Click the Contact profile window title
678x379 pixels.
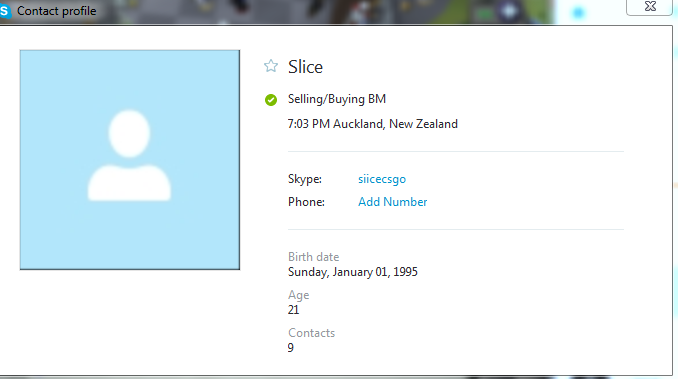click(57, 11)
